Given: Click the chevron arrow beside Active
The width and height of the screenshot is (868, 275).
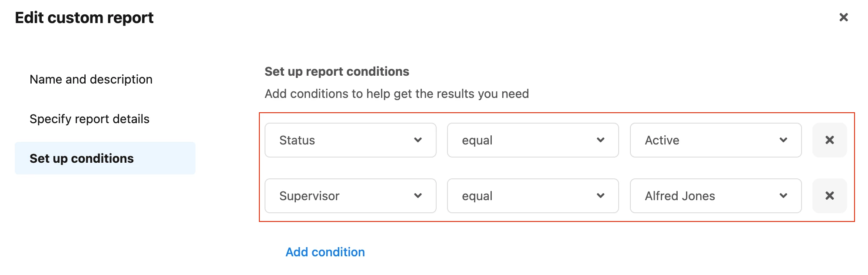Looking at the screenshot, I should 783,140.
